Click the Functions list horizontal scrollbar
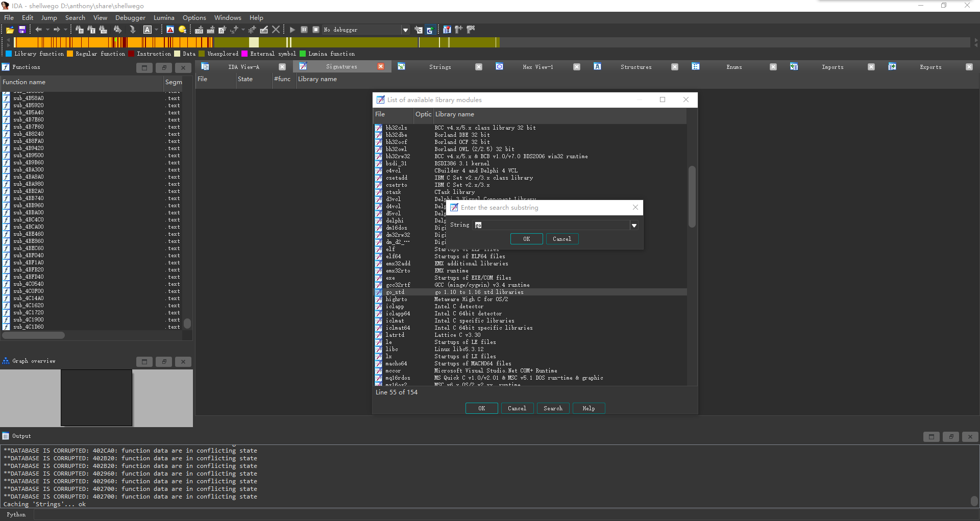This screenshot has width=980, height=521. tap(34, 335)
